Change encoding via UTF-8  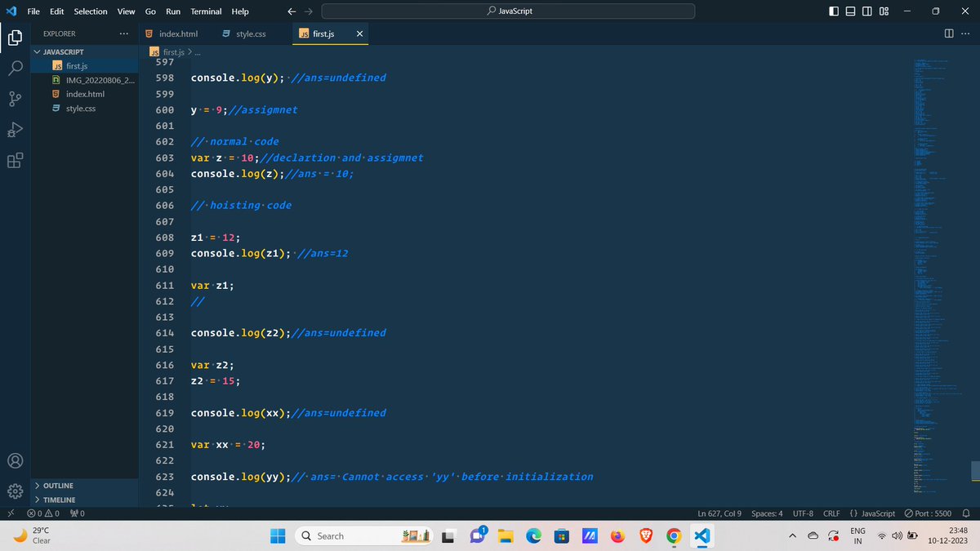point(803,513)
